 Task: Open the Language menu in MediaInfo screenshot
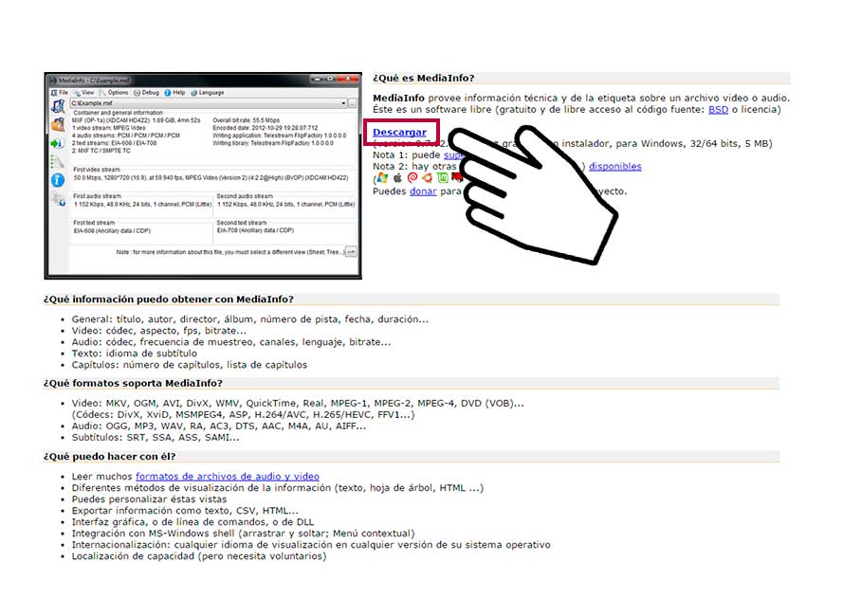point(208,93)
